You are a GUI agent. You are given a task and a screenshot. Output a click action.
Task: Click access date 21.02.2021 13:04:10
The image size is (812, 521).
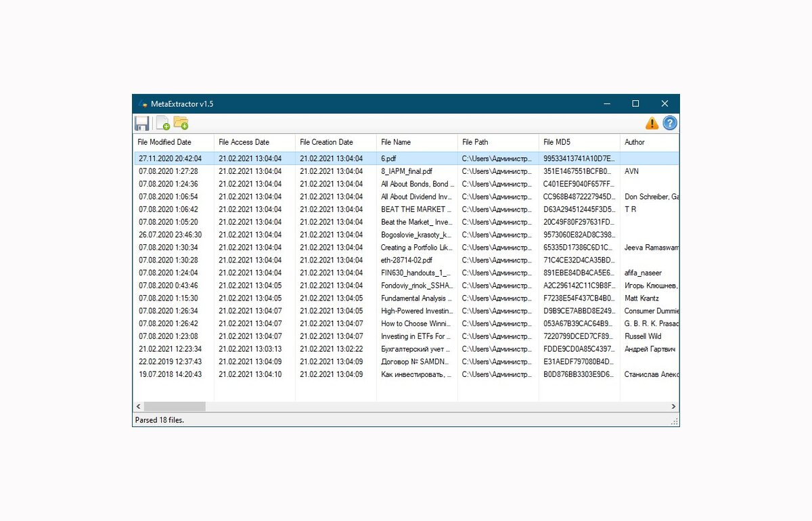tap(250, 374)
